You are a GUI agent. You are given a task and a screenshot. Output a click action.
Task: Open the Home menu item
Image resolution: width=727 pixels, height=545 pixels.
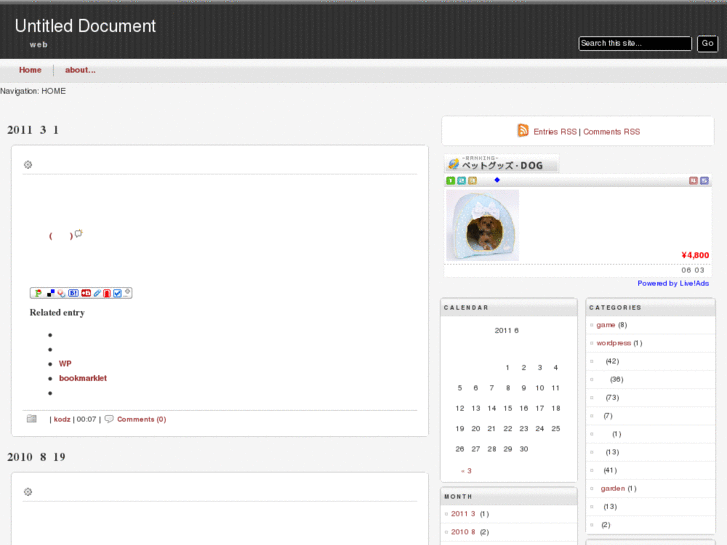click(x=30, y=70)
